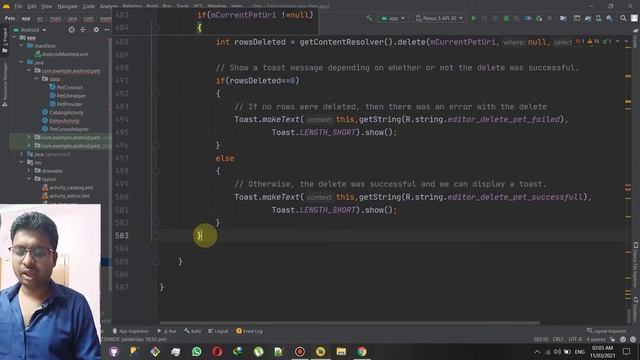The image size is (640, 360).
Task: Select PetCursorAdapter in project tree
Action: [x=65, y=129]
